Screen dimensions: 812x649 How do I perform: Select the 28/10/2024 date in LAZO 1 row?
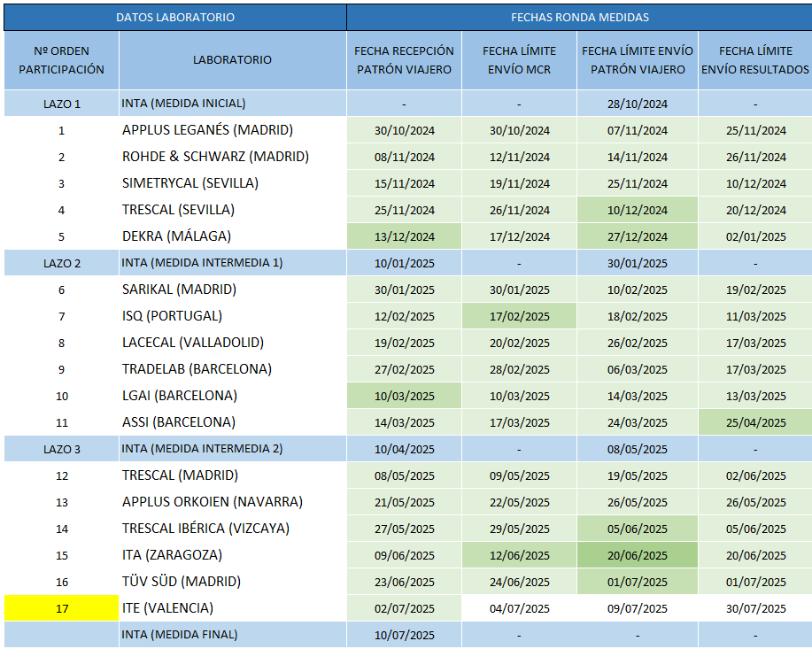pyautogui.click(x=638, y=104)
